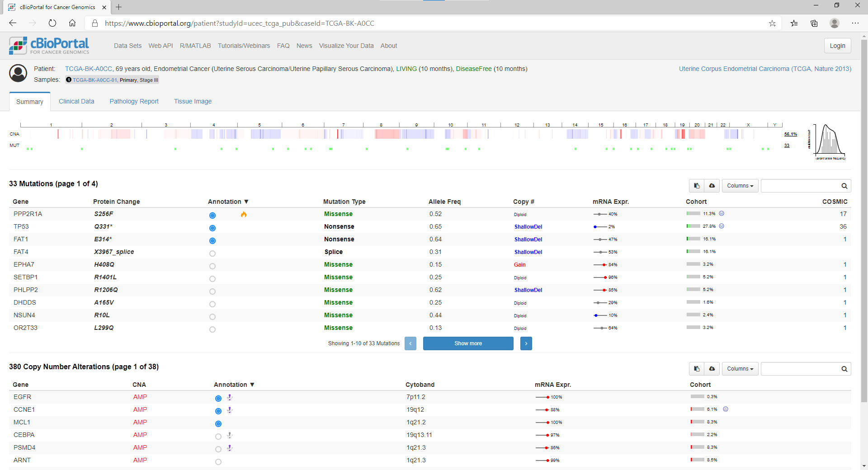Open the Pathology Report tab
Viewport: 868px width, 470px height.
[134, 101]
